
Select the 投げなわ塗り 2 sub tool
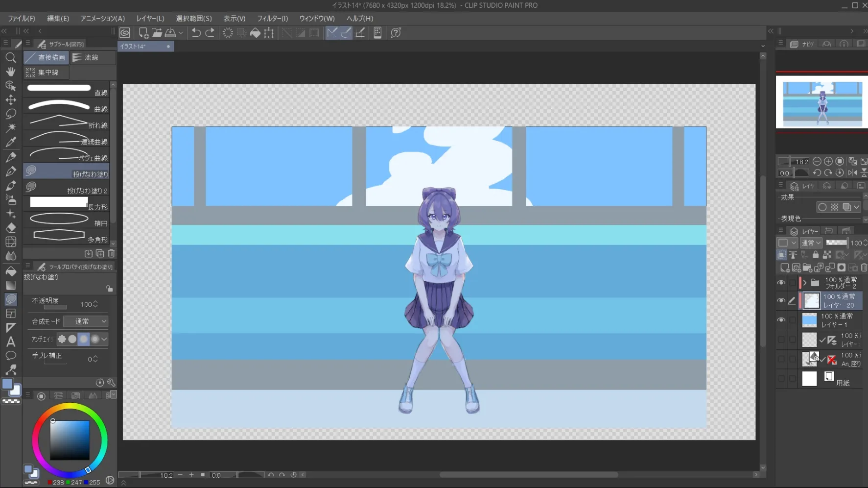[x=67, y=187]
